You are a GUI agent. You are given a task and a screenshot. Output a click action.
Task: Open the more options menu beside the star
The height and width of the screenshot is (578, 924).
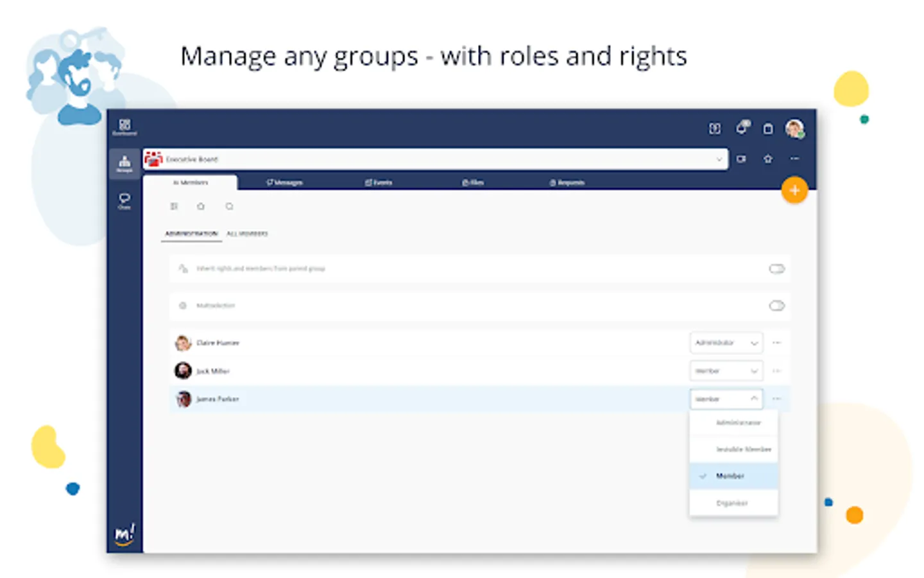tap(795, 159)
